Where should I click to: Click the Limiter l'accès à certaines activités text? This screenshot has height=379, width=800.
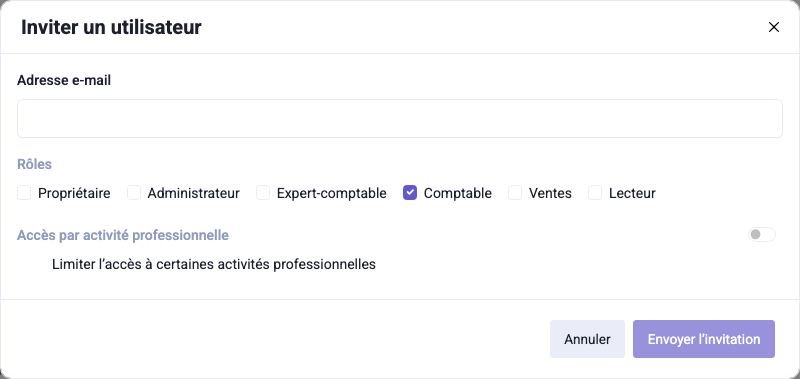[x=214, y=264]
